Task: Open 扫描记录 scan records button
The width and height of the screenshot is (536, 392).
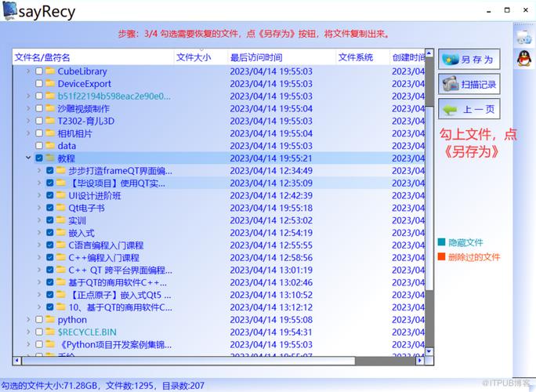Action: [469, 84]
